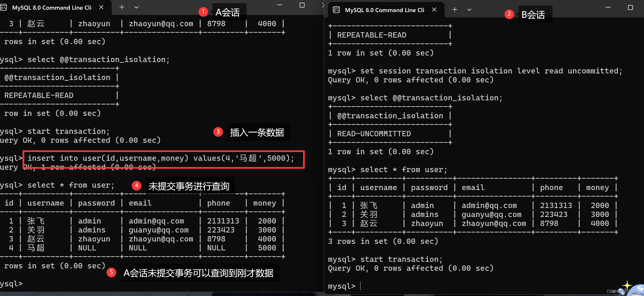This screenshot has width=644, height=296.
Task: Click new tab plus in left terminal
Action: [x=122, y=7]
